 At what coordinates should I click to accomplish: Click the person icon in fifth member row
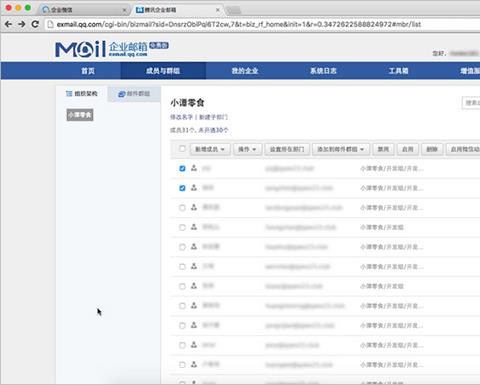tap(194, 247)
